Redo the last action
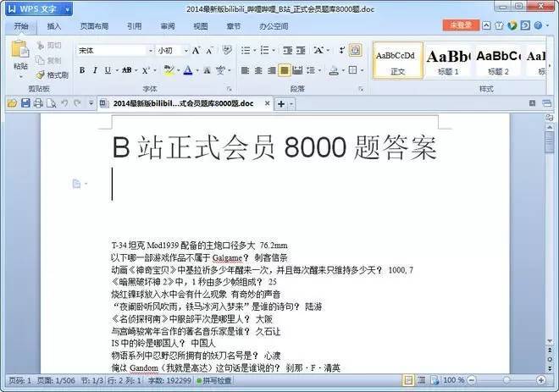The width and height of the screenshot is (559, 392). (77, 103)
